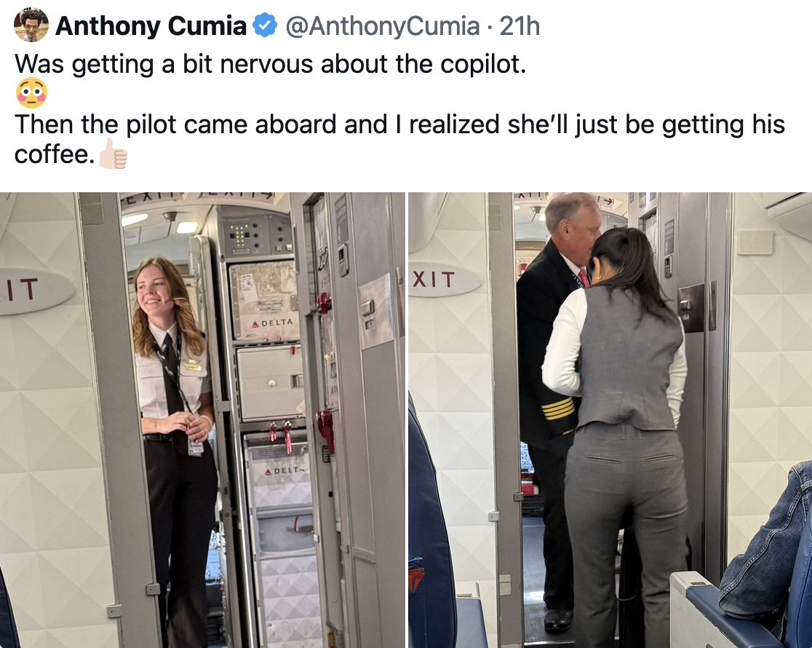The height and width of the screenshot is (648, 812).
Task: Click the 'XIT' sign in the right photo
Action: 434,280
